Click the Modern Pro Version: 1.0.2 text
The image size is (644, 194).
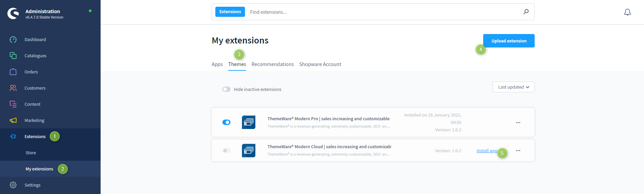(x=448, y=130)
